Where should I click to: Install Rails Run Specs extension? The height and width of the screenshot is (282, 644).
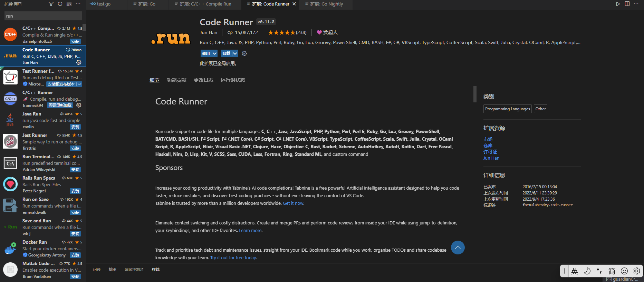75,191
